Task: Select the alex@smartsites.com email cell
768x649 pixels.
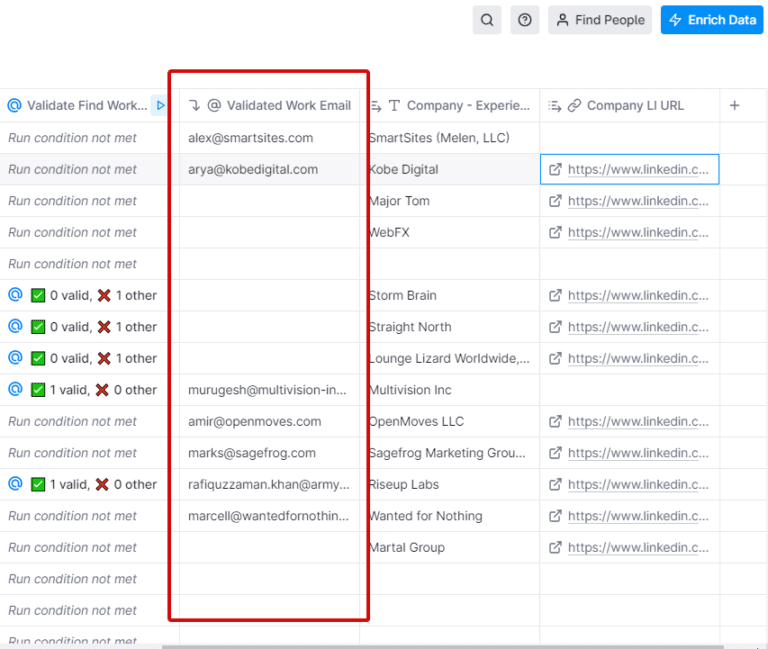Action: click(251, 138)
